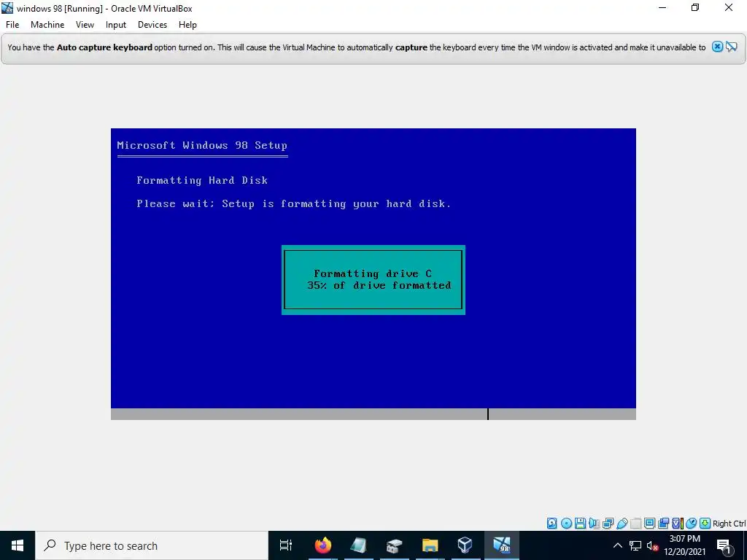This screenshot has height=560, width=747.
Task: Click the floppy disk status icon
Action: pyautogui.click(x=580, y=524)
